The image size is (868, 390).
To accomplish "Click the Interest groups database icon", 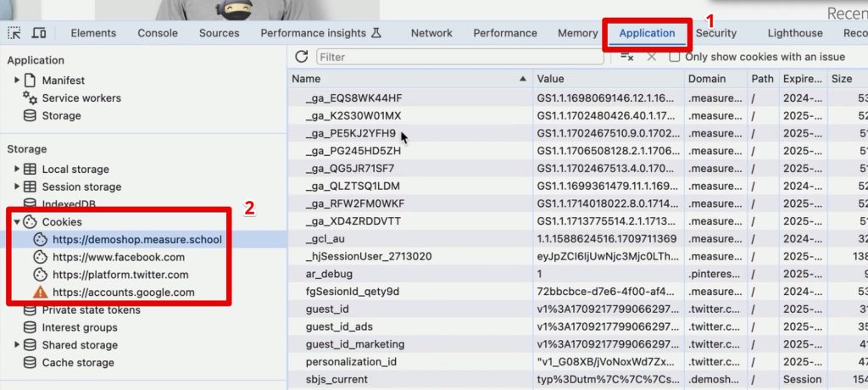I will pos(30,327).
